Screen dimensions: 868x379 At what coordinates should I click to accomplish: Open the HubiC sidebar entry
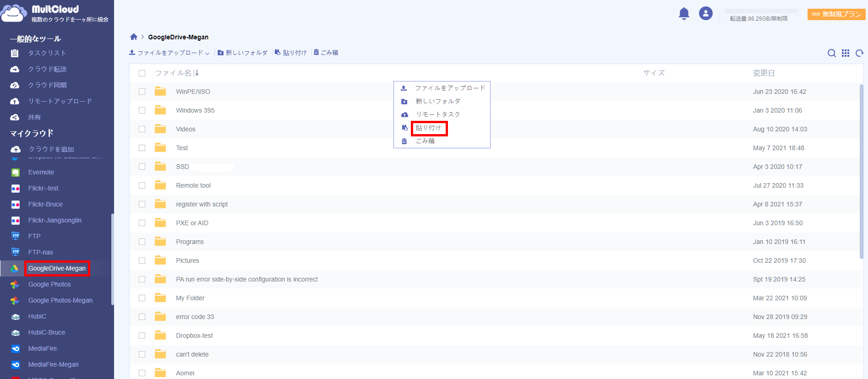tap(37, 316)
